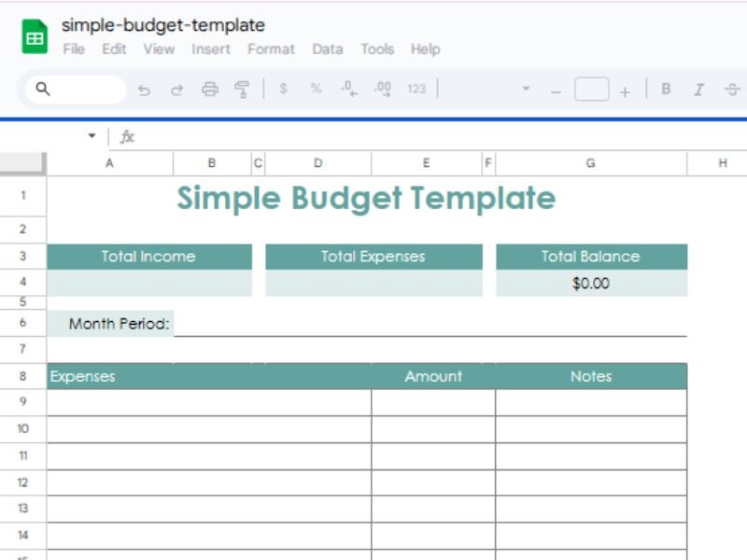Screen dimensions: 747x560
Task: Select column F header
Action: tap(488, 163)
